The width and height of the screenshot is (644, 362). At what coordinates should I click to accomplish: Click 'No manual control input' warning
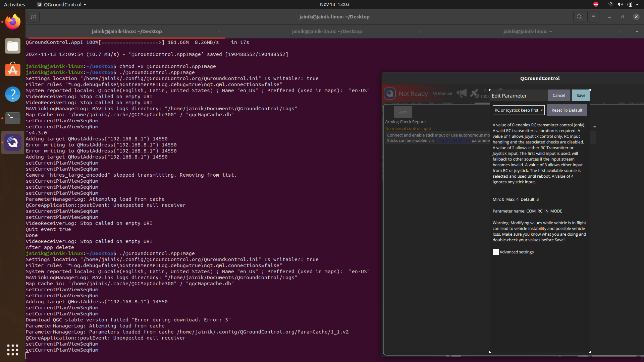coord(408,129)
